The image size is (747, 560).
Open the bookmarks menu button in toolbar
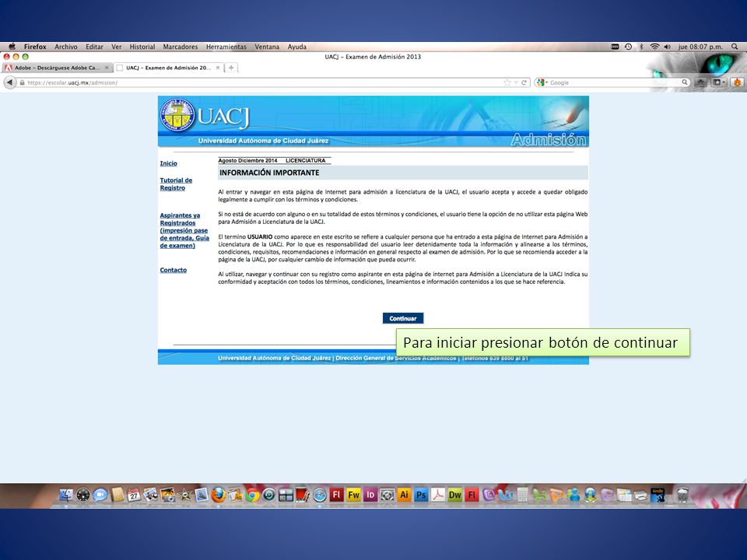click(718, 82)
